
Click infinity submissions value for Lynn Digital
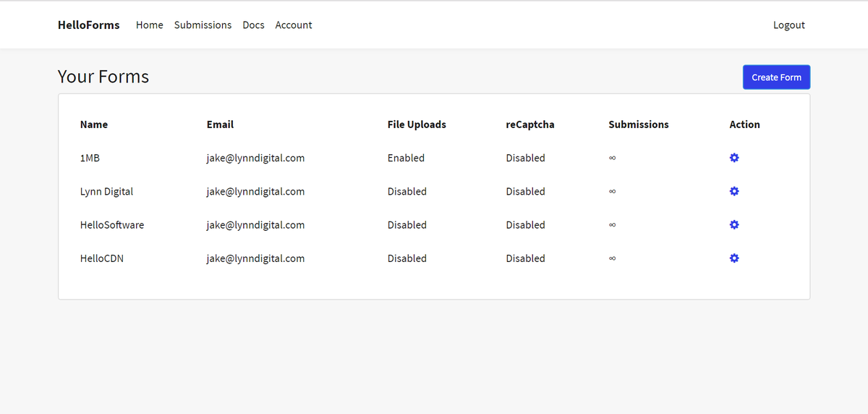coord(612,192)
